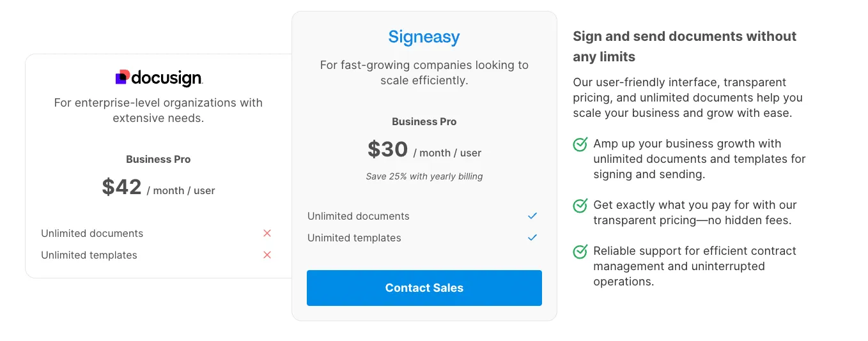Click the Signeasy logo heading
This screenshot has height=341, width=868.
(424, 37)
